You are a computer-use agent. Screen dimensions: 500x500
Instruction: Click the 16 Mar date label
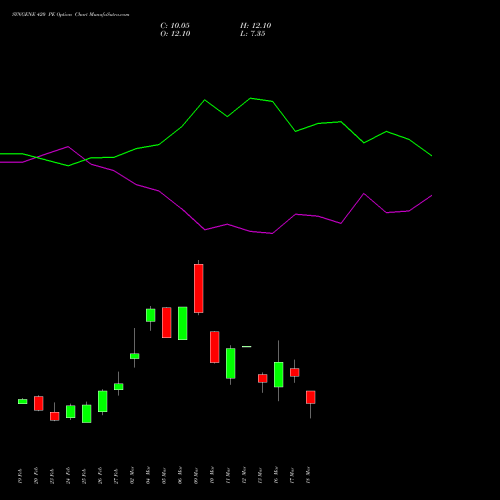(x=276, y=475)
